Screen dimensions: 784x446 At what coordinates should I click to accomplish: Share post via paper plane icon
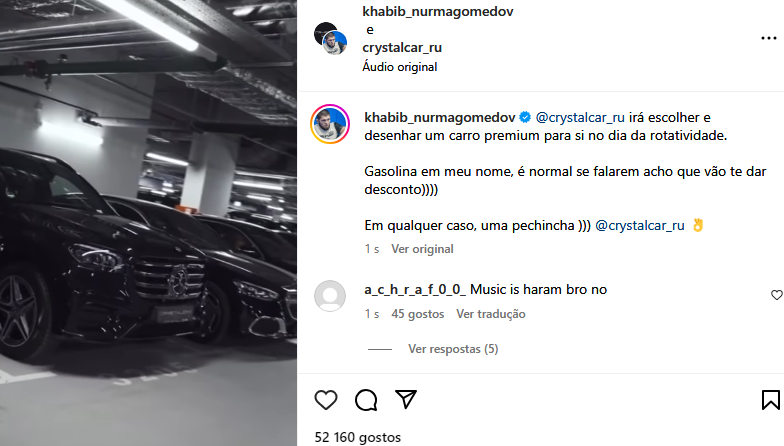[x=406, y=399]
